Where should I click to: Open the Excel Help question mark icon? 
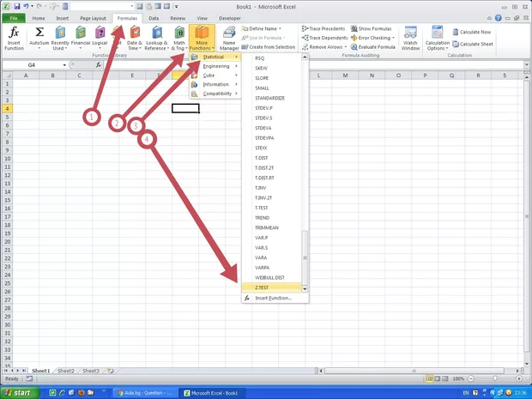click(x=498, y=18)
